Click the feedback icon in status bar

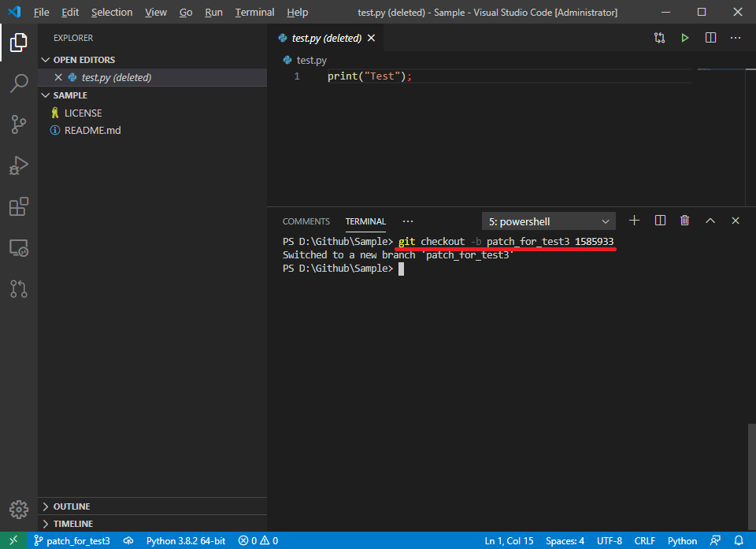coord(716,541)
